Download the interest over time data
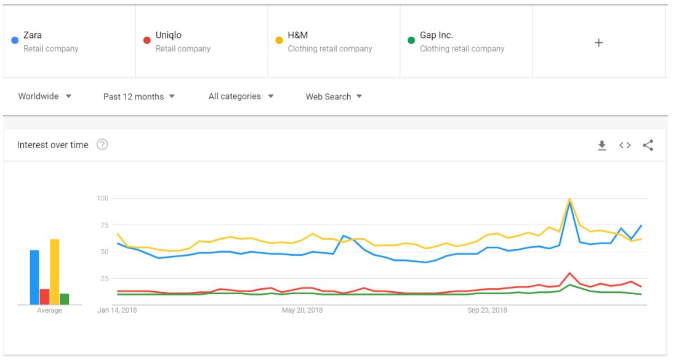This screenshot has width=679, height=363. click(602, 145)
